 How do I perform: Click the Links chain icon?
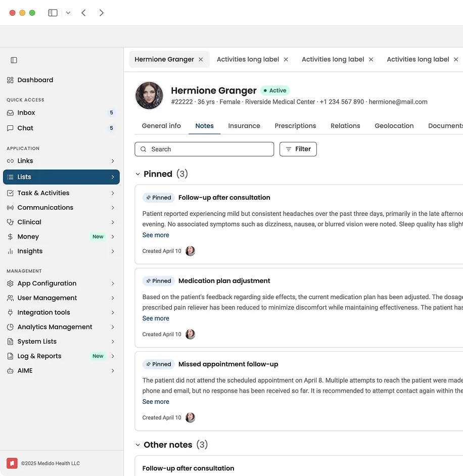[10, 161]
